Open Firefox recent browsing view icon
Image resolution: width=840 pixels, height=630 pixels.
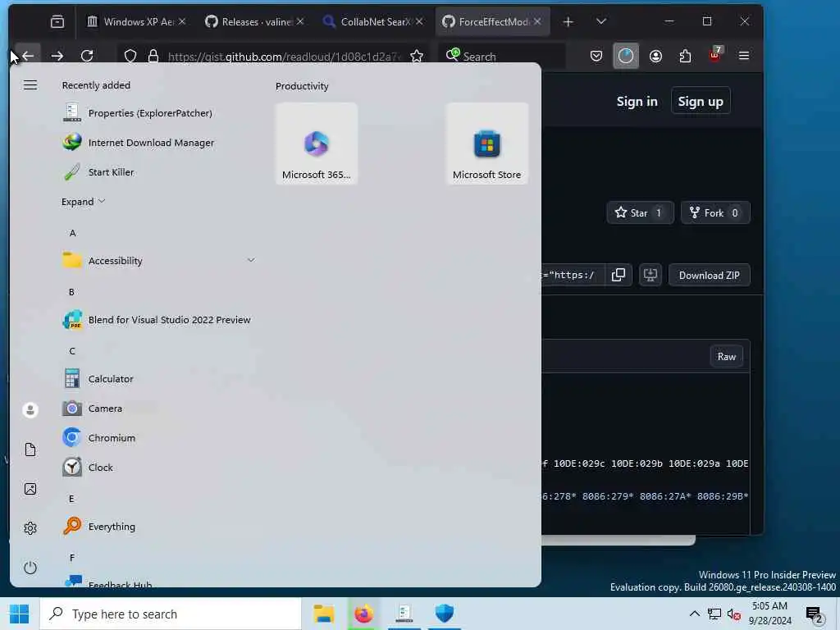click(57, 21)
